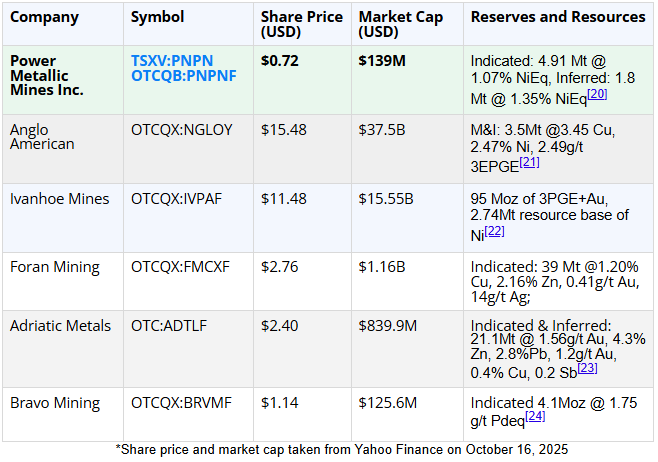Select the $37.5B market cap cell
Screen dimensions: 658x462
[384, 129]
